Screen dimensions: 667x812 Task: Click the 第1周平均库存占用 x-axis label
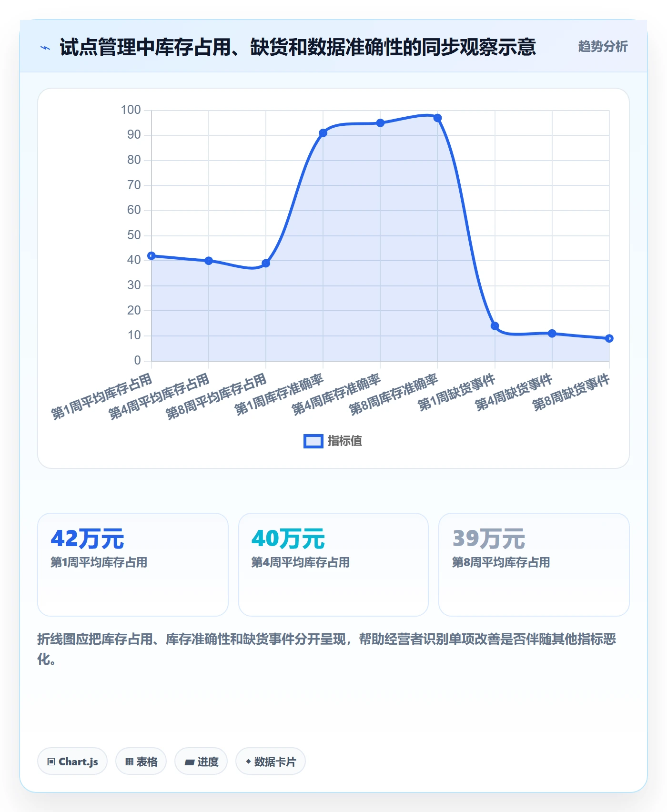tap(102, 396)
